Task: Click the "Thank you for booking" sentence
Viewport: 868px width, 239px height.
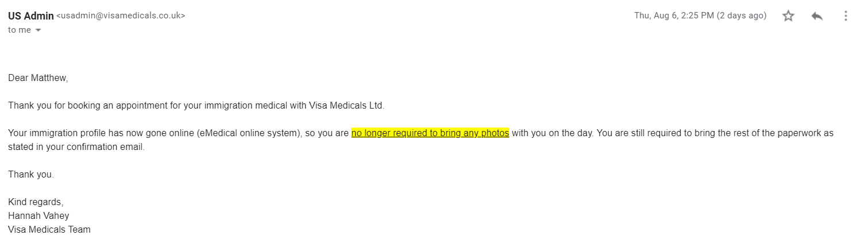Action: (x=196, y=105)
